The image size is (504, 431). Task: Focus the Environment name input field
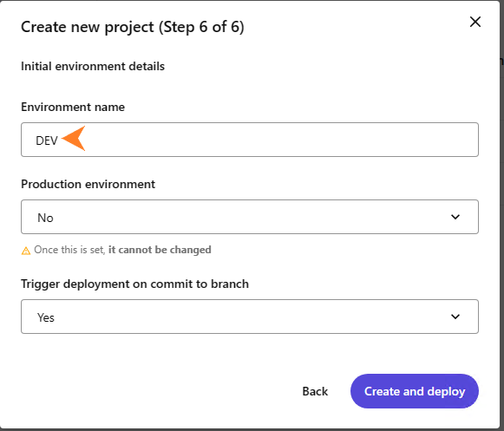[250, 140]
